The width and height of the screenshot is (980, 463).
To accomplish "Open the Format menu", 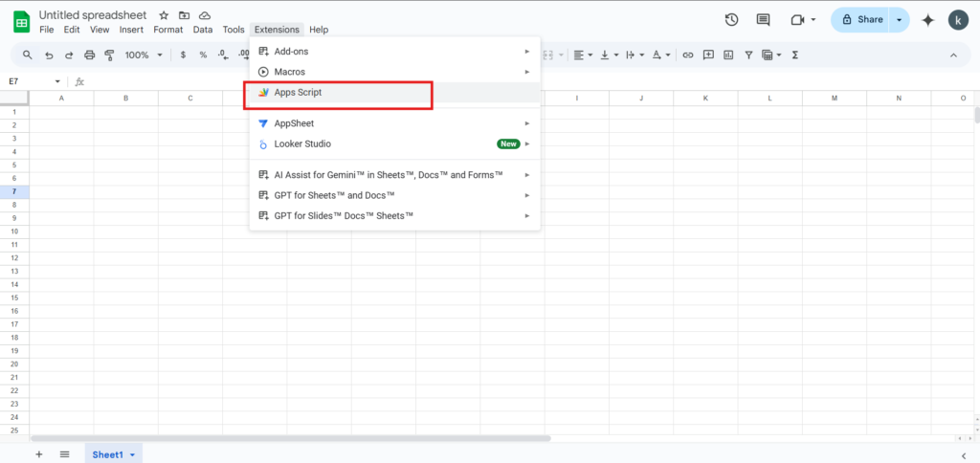I will pyautogui.click(x=168, y=30).
